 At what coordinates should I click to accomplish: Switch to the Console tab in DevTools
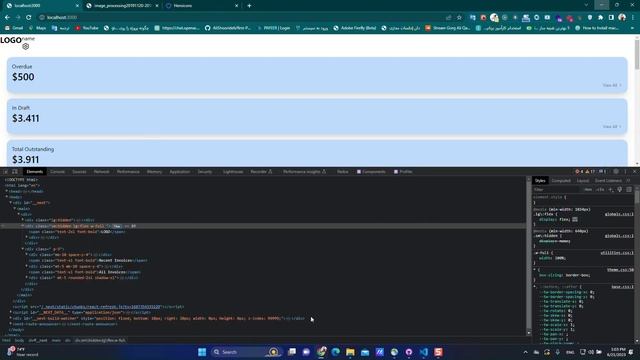(58, 172)
